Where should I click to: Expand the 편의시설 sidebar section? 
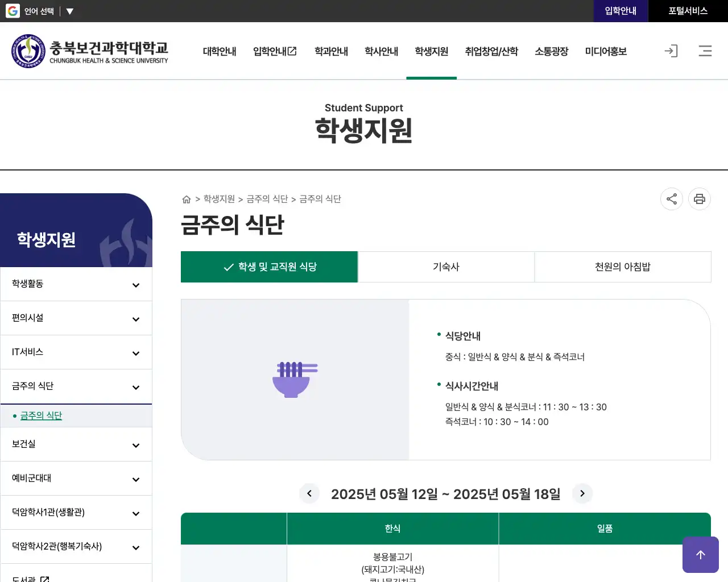click(76, 318)
